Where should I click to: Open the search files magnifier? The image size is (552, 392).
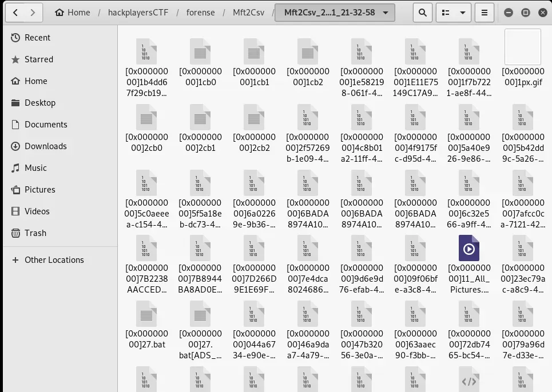pyautogui.click(x=422, y=12)
